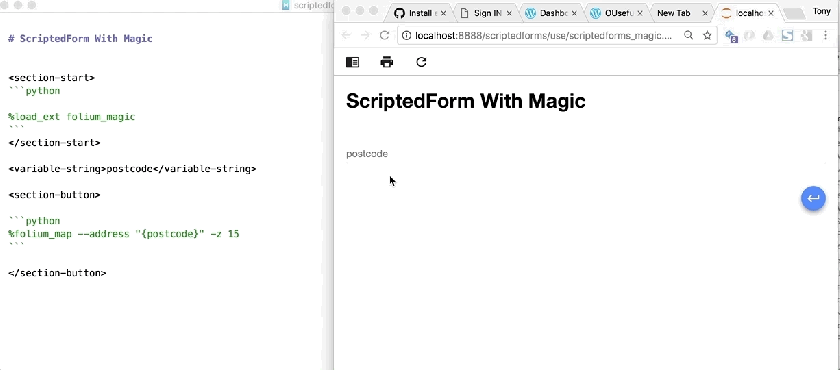Close the Sign IN tab
The image size is (840, 370).
pyautogui.click(x=509, y=13)
